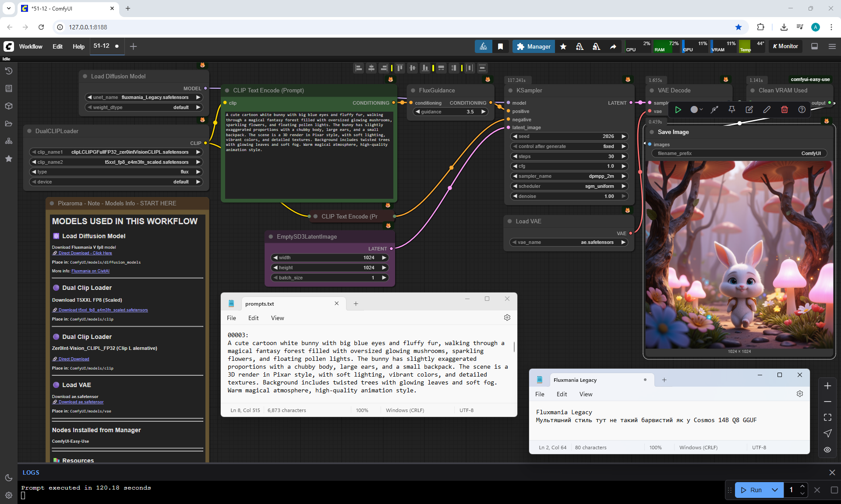The width and height of the screenshot is (841, 504).
Task: Delete the selected node using trash icon
Action: tap(784, 110)
